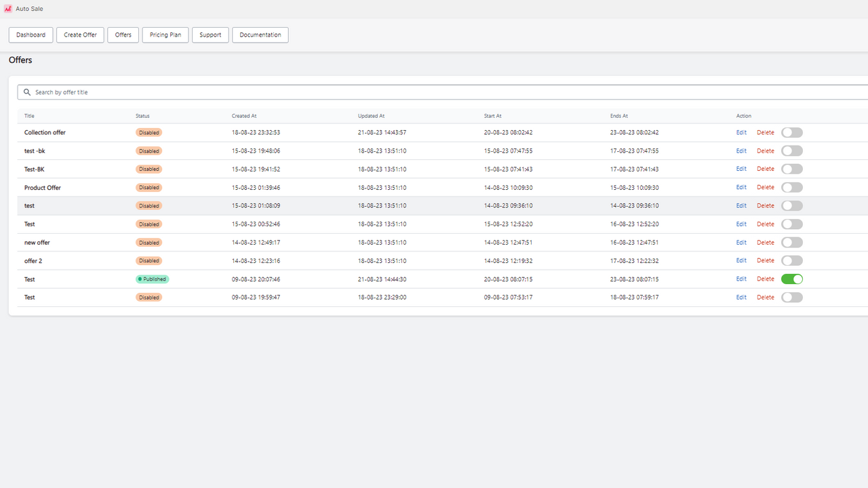The height and width of the screenshot is (488, 868).
Task: Click the updated date 18-08-23 23:29:00
Action: pyautogui.click(x=382, y=298)
